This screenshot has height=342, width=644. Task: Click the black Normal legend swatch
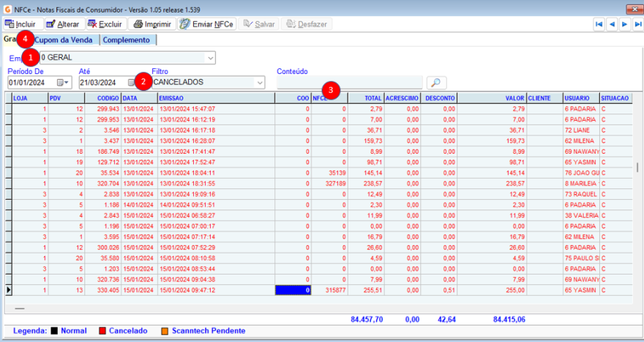54,331
